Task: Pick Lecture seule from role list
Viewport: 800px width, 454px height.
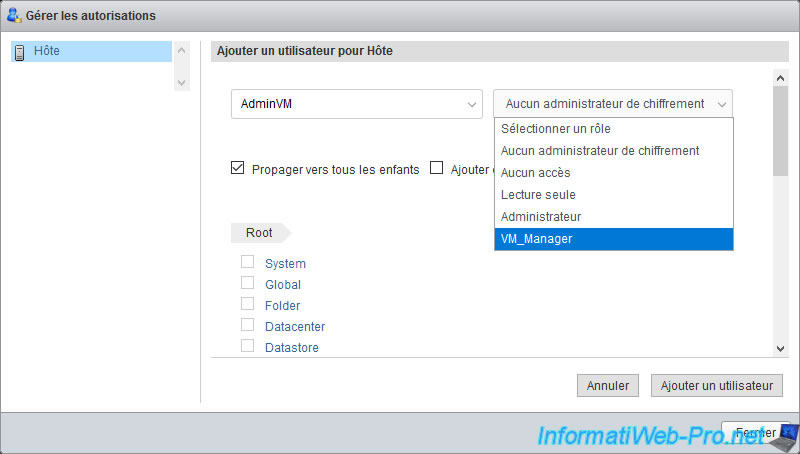Action: point(613,195)
